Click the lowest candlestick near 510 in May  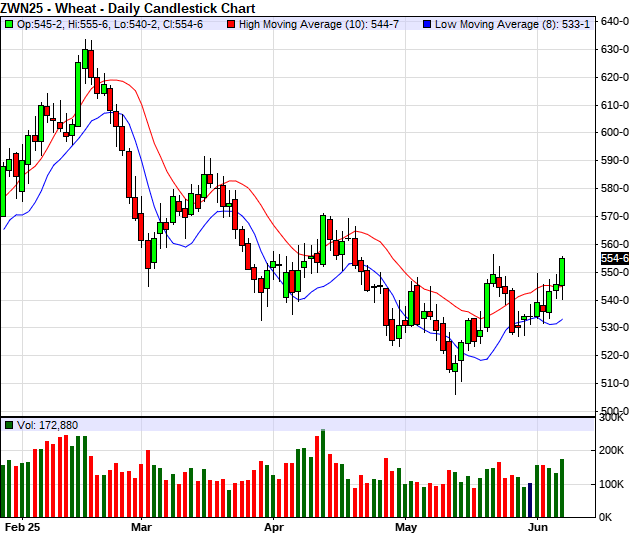point(455,367)
